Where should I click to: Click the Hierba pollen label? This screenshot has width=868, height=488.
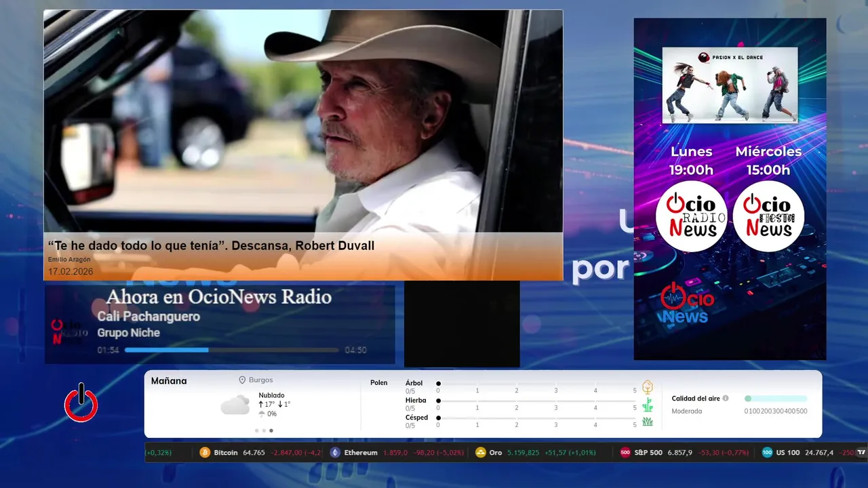(416, 401)
